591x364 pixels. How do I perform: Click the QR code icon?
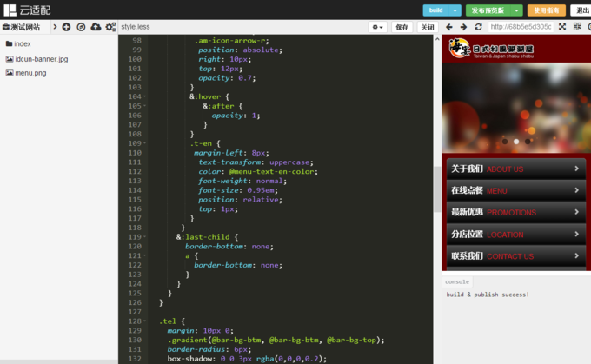[579, 27]
